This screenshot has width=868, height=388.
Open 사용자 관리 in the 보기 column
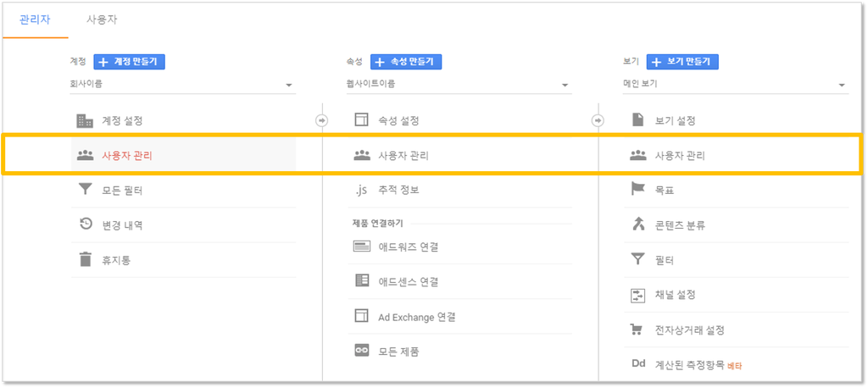tap(737, 156)
